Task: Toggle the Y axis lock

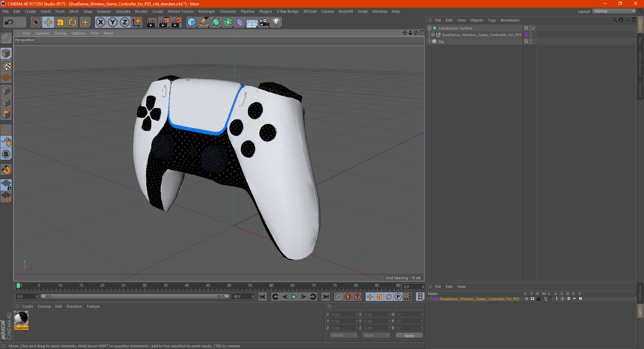Action: pos(113,22)
